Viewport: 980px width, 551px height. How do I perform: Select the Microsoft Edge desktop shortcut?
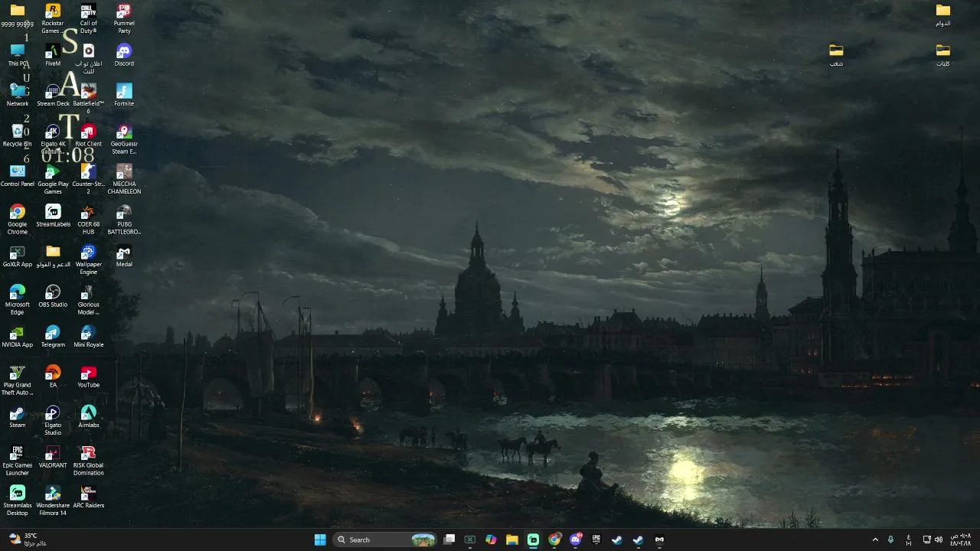pos(18,300)
